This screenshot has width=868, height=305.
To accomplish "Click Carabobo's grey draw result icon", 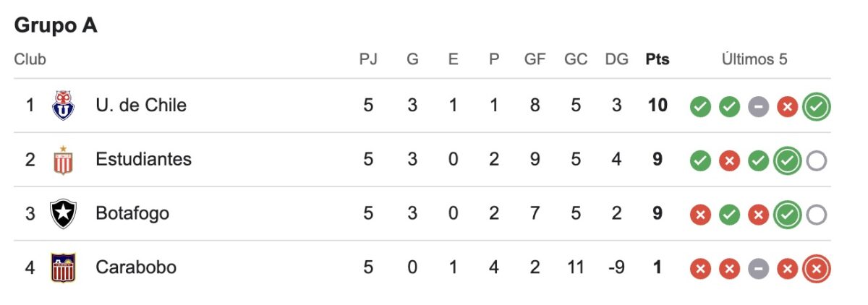I will (x=758, y=270).
